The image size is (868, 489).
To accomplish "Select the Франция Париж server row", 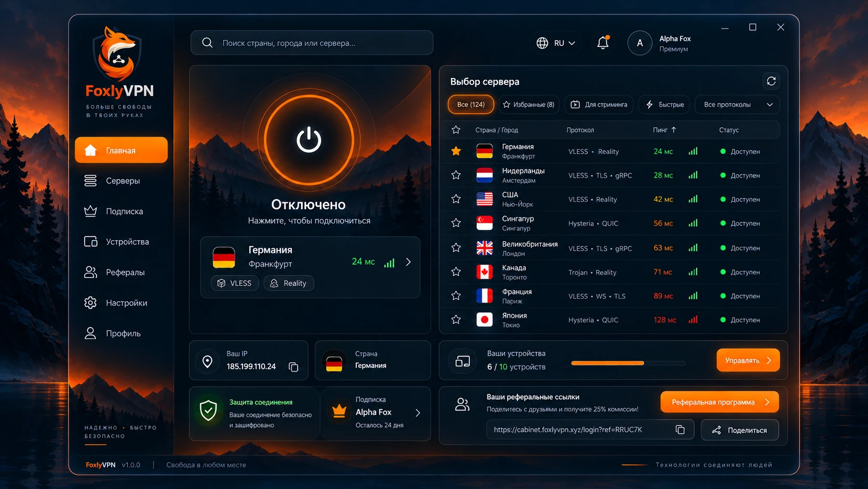I will (613, 296).
